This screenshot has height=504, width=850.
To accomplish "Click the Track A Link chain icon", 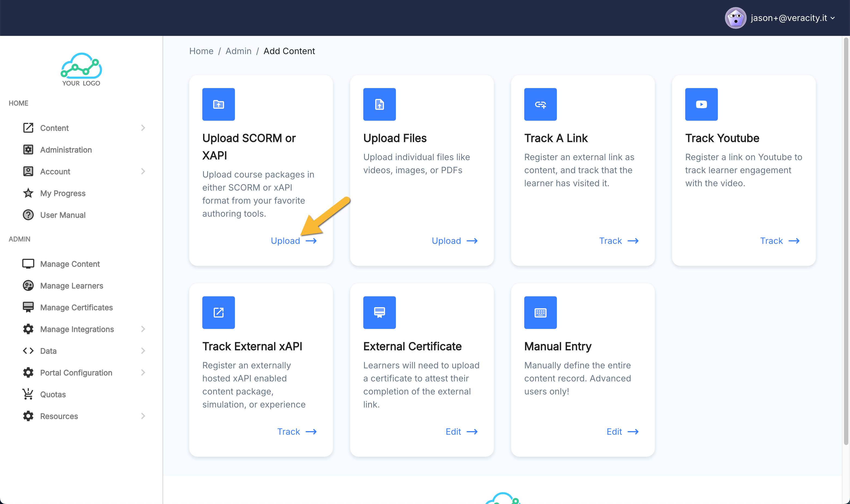I will click(x=540, y=104).
